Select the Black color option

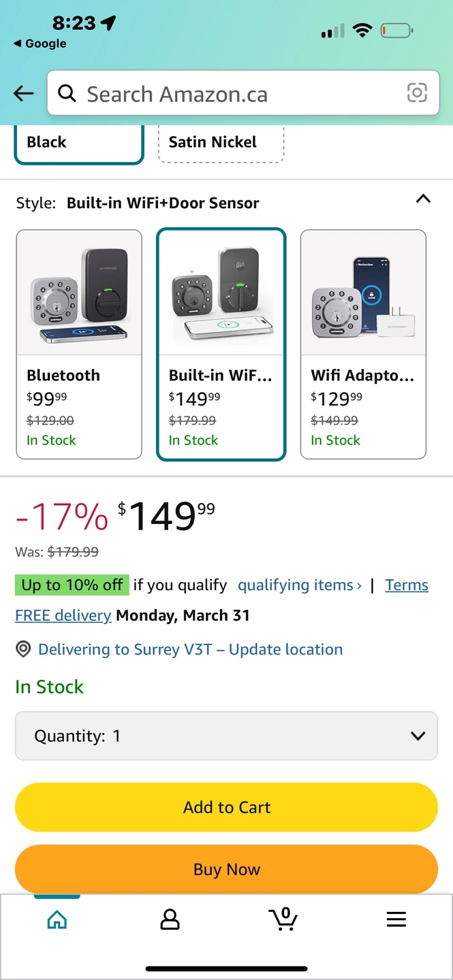pos(79,143)
